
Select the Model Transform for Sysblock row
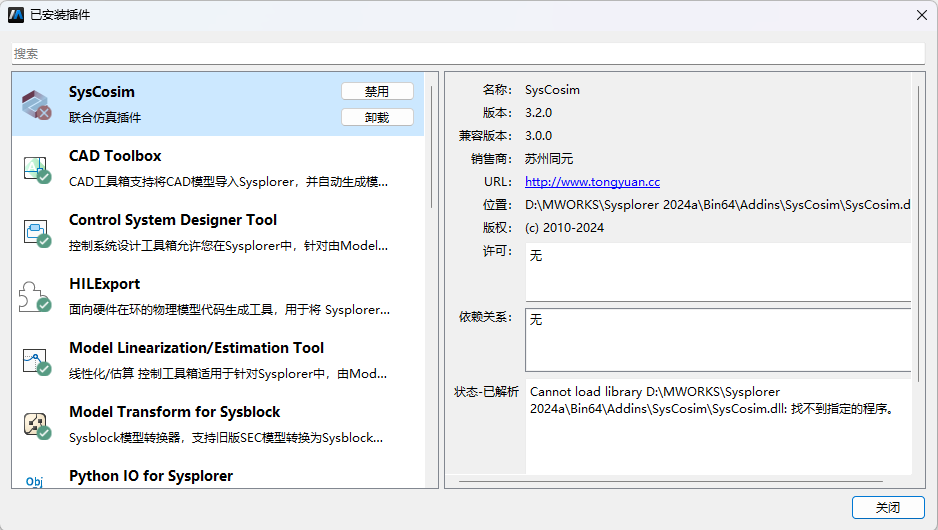(218, 425)
